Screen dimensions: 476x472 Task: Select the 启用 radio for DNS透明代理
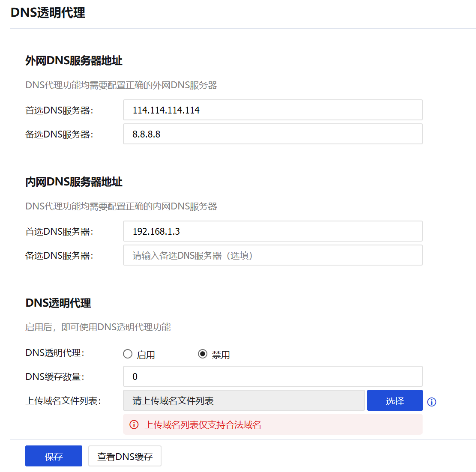pos(128,353)
